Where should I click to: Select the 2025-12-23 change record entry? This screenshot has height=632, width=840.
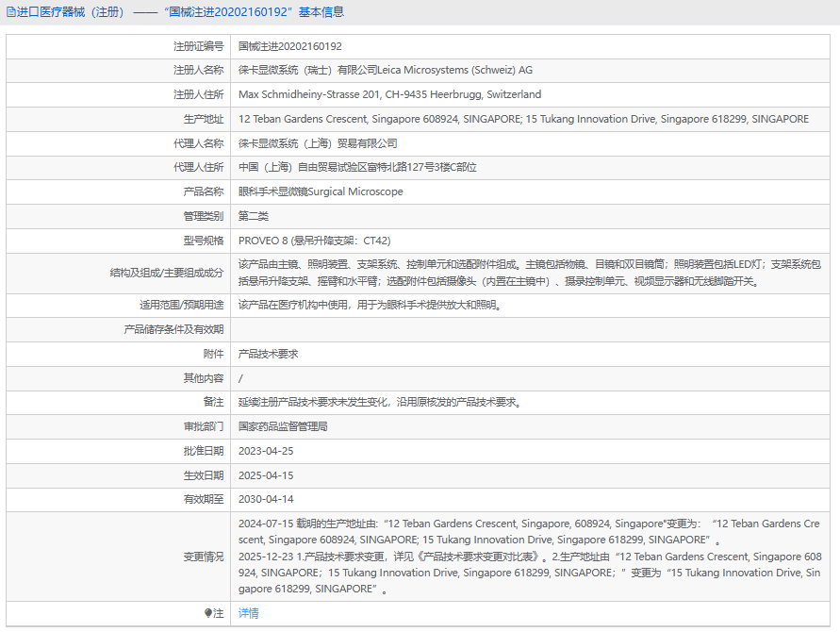(x=529, y=573)
